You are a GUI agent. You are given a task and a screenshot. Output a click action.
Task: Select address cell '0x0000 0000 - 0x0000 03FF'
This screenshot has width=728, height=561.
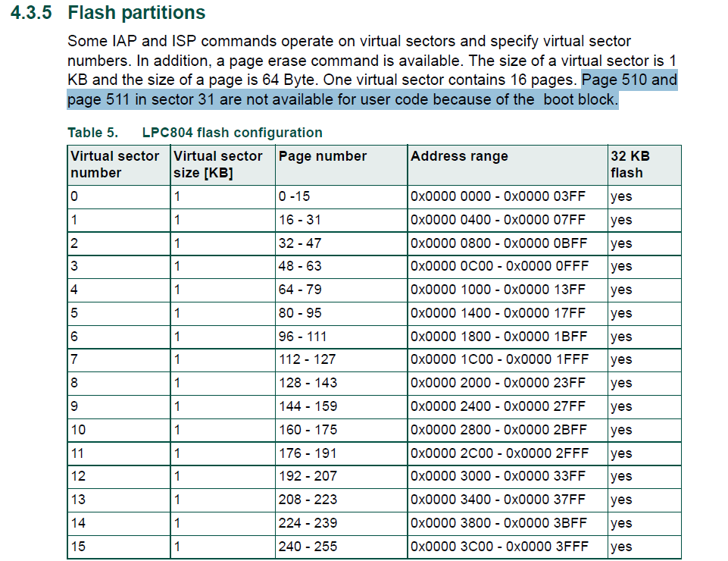click(508, 196)
